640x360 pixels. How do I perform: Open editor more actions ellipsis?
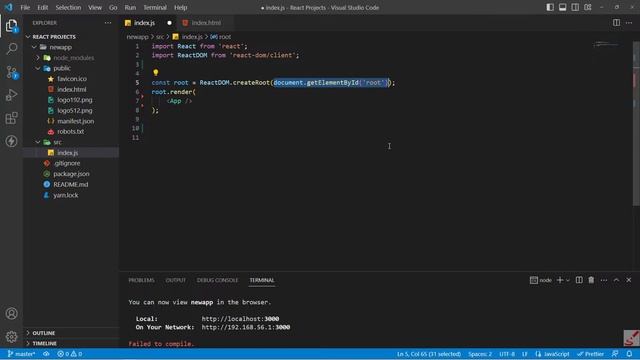[629, 23]
